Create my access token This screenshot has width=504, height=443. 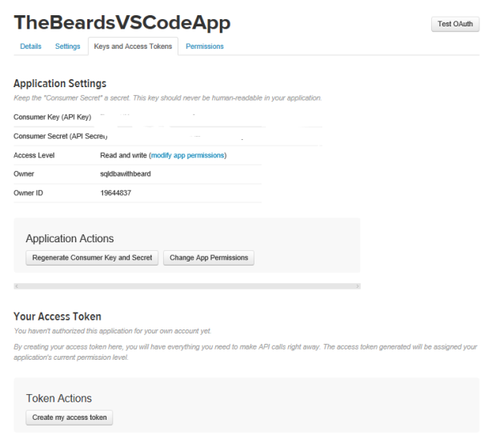pos(70,417)
